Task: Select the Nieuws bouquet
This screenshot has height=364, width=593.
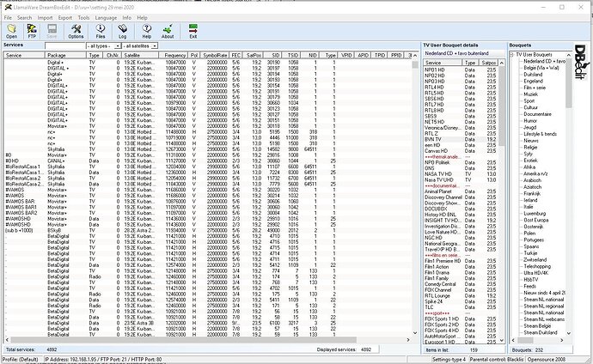Action: coord(530,141)
